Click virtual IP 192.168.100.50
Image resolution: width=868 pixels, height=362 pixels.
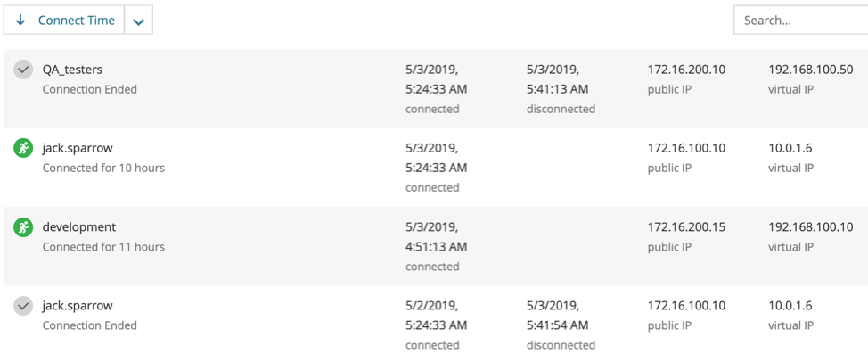[811, 70]
